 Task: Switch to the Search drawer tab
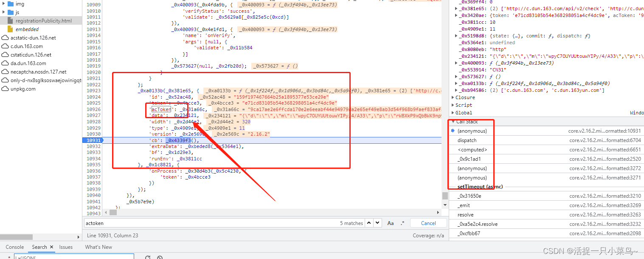point(39,247)
